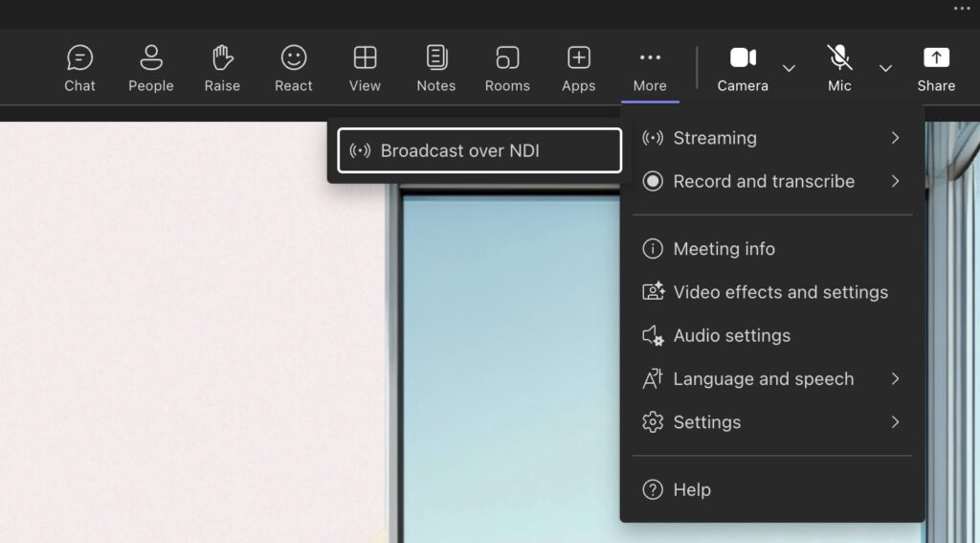
Task: Open breakout Rooms
Action: coord(507,68)
